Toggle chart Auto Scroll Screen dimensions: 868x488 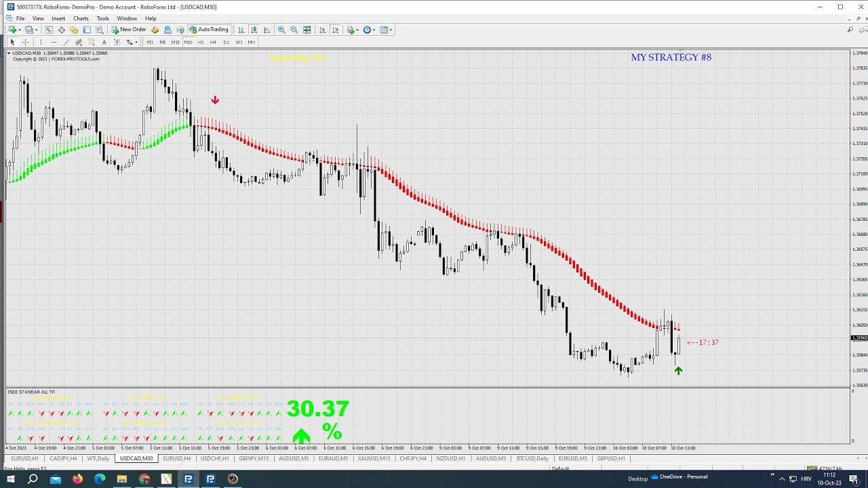tap(322, 30)
